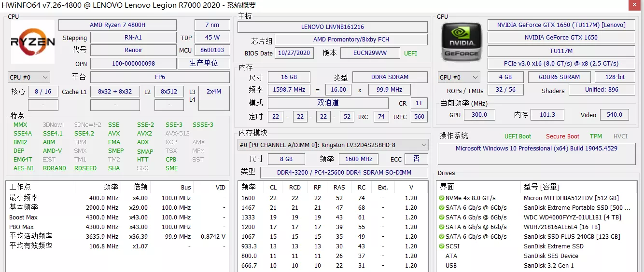Image resolution: width=644 pixels, height=272 pixels.
Task: Click the AMD Ryzen 7 4800H name field
Action: click(117, 25)
